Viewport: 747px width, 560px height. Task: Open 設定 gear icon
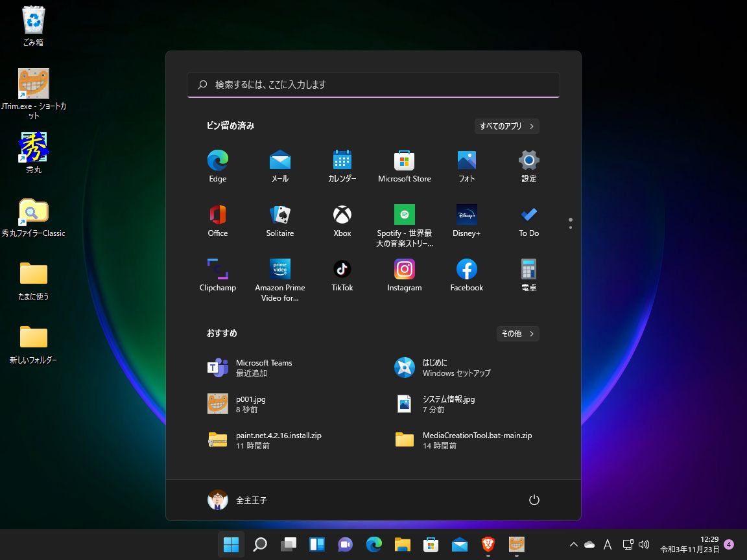click(x=529, y=166)
